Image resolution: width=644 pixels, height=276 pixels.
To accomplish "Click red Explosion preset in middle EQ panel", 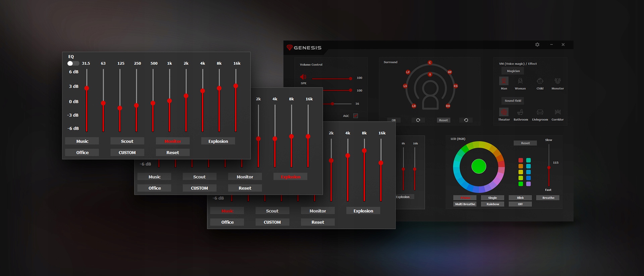I will (290, 177).
